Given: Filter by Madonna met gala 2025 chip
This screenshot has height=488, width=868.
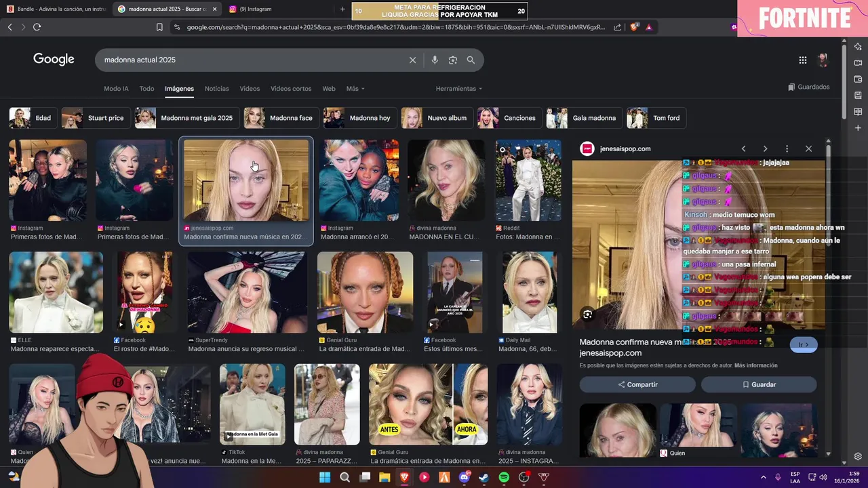Looking at the screenshot, I should [187, 118].
